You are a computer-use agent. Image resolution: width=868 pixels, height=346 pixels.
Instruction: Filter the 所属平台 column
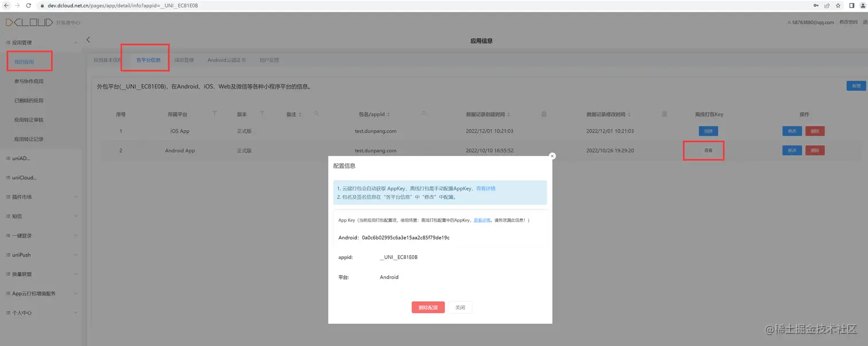215,114
